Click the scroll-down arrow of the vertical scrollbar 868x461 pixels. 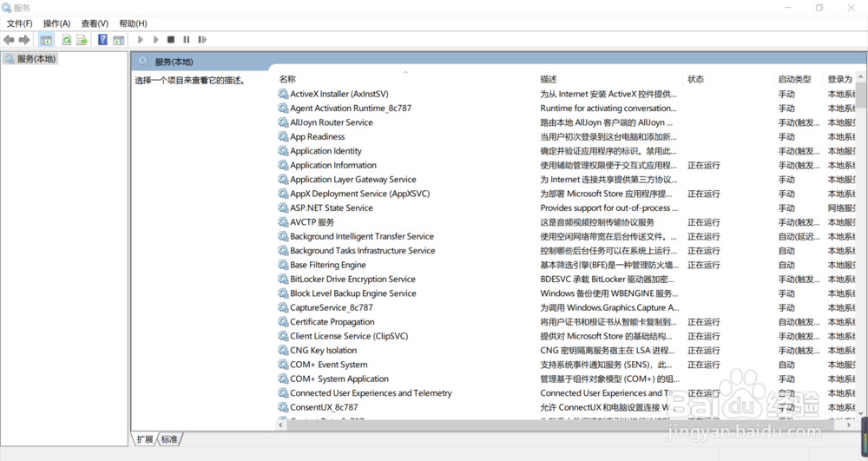tap(861, 413)
